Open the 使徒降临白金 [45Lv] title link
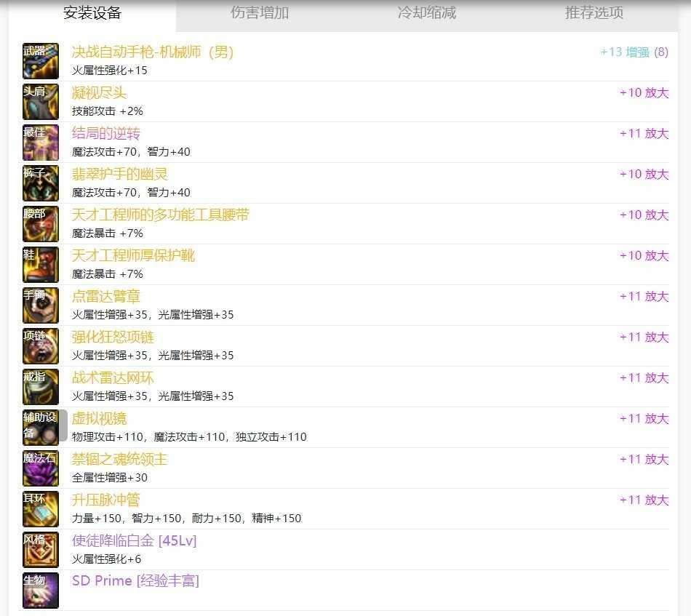Viewport: 691px width, 616px height. coord(135,540)
